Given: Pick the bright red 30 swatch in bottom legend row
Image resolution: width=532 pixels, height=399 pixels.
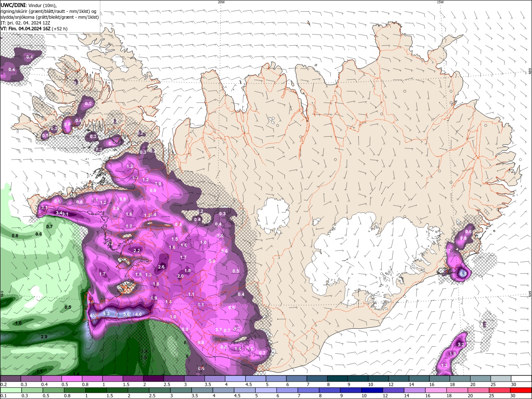Looking at the screenshot, I should (520, 390).
